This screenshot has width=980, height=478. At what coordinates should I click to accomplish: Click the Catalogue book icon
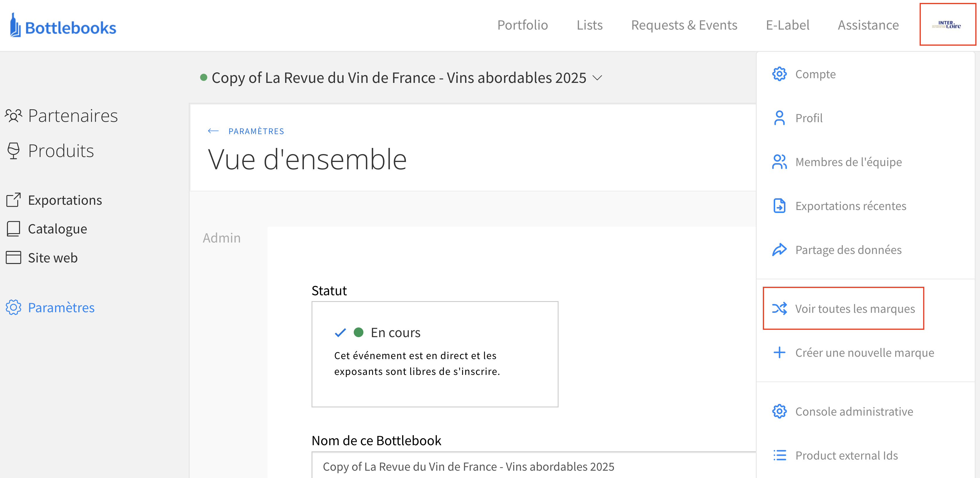13,229
